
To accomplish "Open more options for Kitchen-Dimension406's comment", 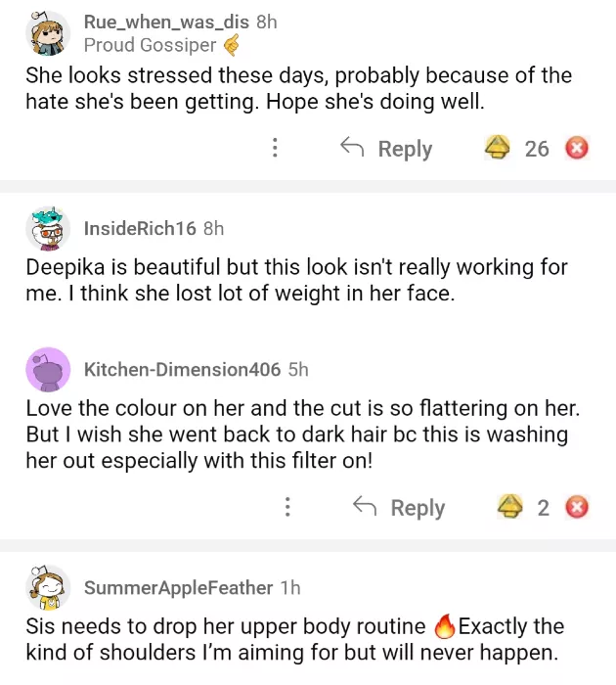I will click(287, 507).
